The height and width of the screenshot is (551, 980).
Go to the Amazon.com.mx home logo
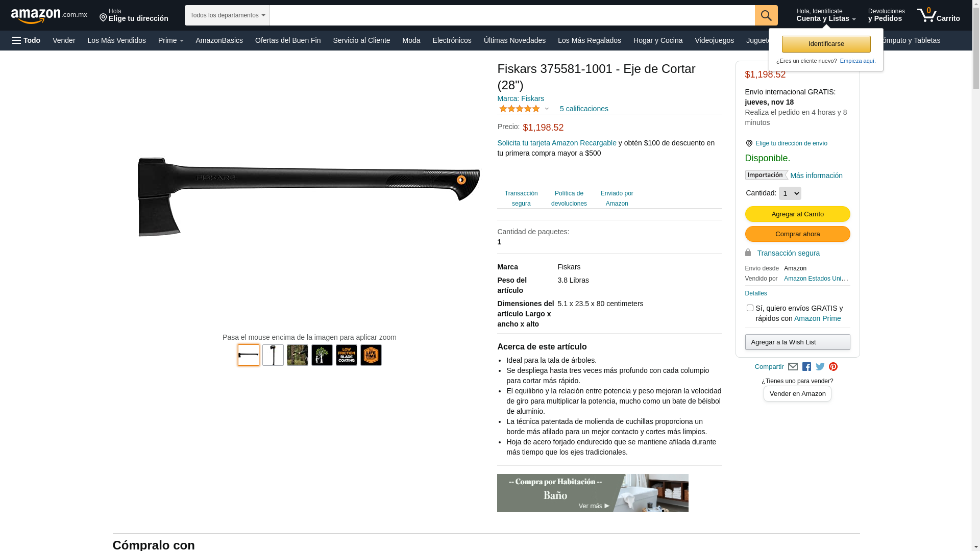(49, 15)
